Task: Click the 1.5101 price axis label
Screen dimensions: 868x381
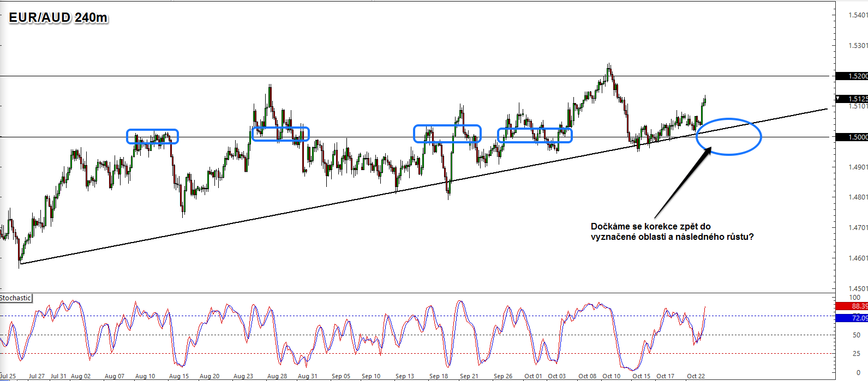Action: coord(858,106)
